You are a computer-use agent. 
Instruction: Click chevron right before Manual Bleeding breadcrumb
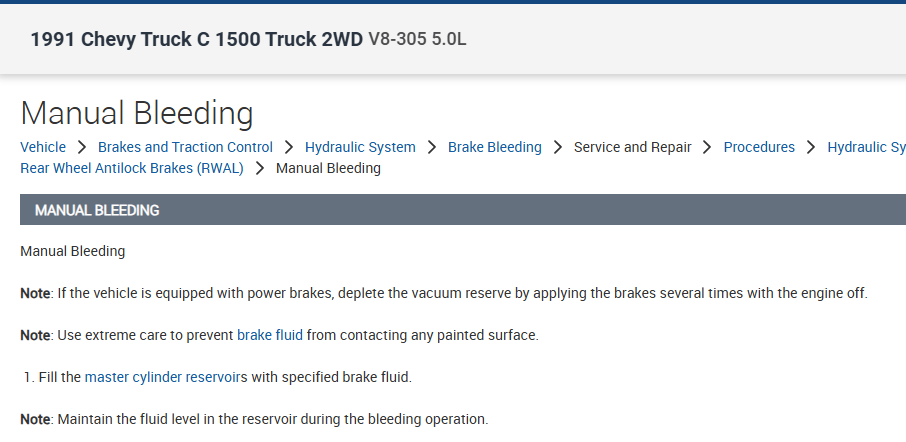tap(260, 168)
